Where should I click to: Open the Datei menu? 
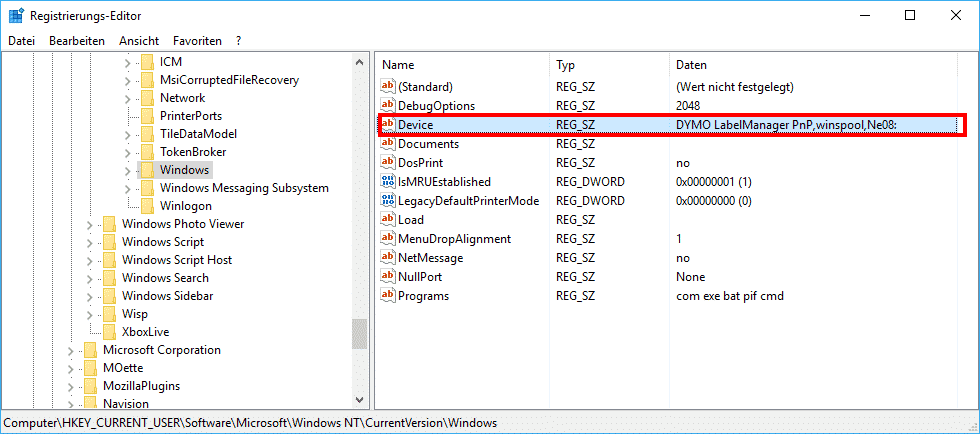click(x=21, y=41)
